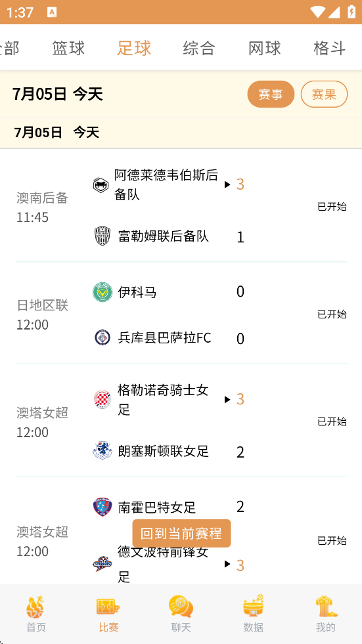The width and height of the screenshot is (362, 644).
Task: Tap the 南霍巴特女足 shield logo
Action: point(102,507)
